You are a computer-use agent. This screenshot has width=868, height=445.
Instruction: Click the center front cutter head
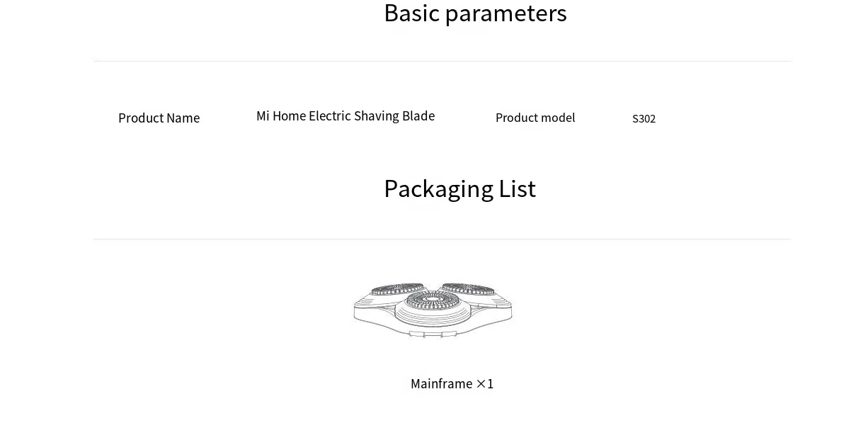(x=432, y=301)
